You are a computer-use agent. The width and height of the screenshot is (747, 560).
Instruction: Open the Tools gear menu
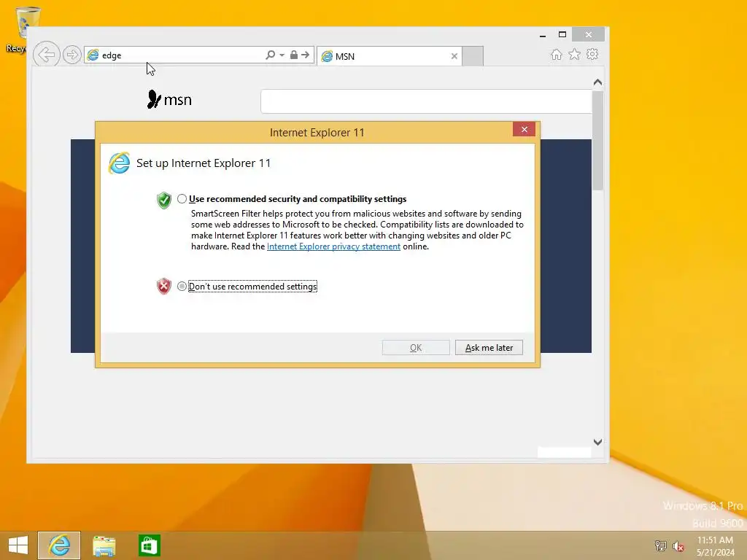[x=592, y=54]
